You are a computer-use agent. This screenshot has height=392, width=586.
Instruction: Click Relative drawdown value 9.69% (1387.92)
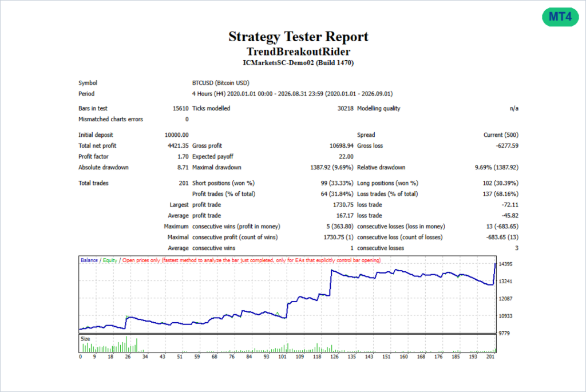497,168
